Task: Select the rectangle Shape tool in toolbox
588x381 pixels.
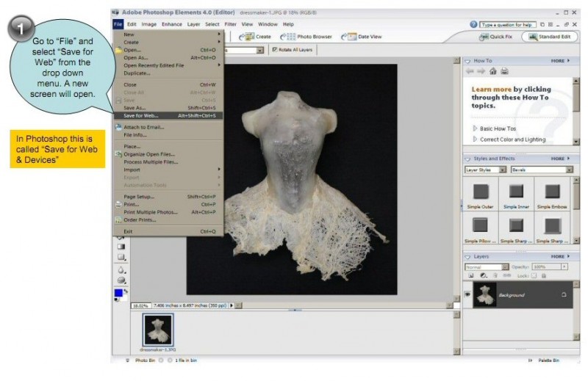Action: [x=121, y=258]
